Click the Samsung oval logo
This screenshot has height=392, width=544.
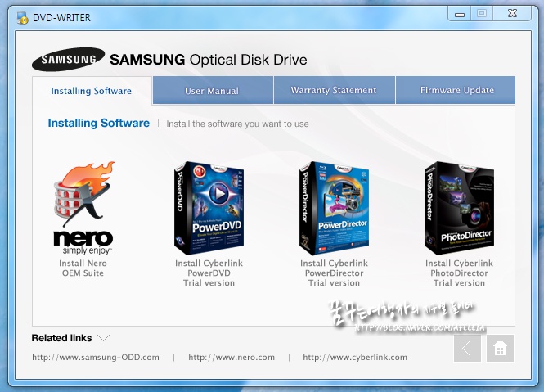(69, 60)
